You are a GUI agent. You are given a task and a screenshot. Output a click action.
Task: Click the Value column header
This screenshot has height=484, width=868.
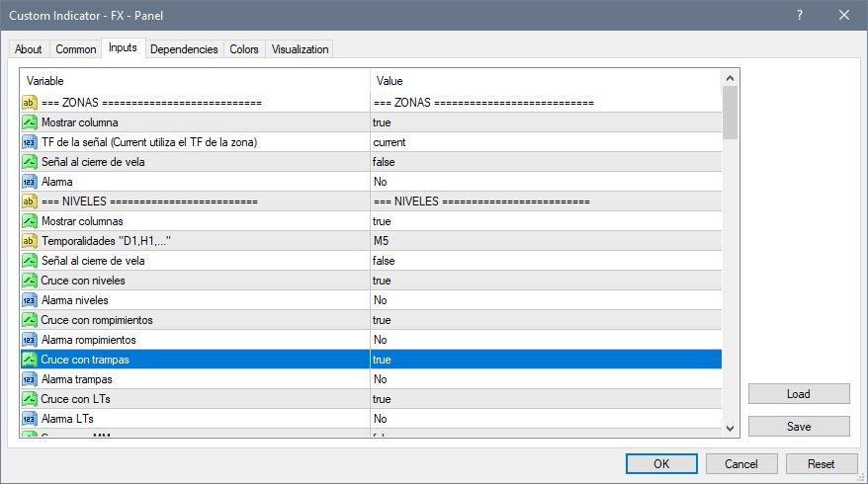546,81
